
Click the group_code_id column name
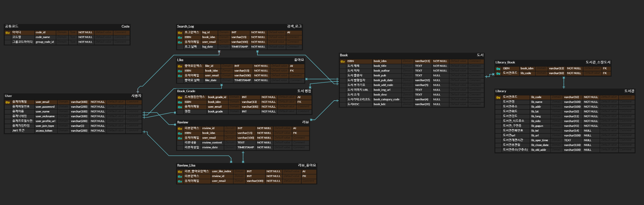tap(45, 42)
